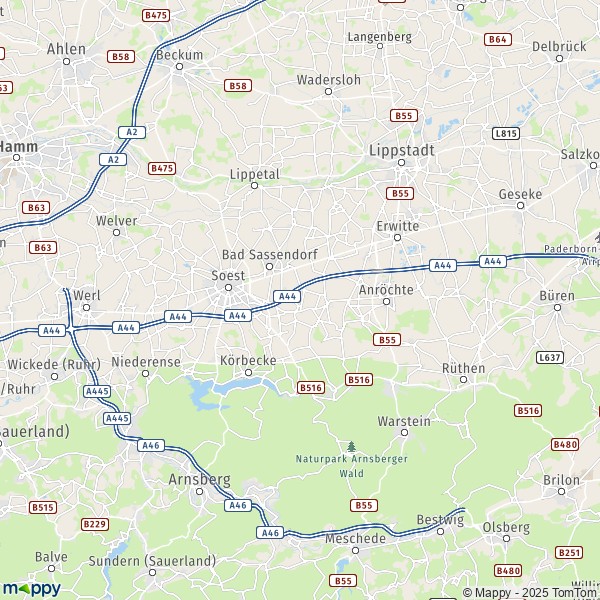Click the L637 road shield
The image size is (600, 600).
point(550,357)
